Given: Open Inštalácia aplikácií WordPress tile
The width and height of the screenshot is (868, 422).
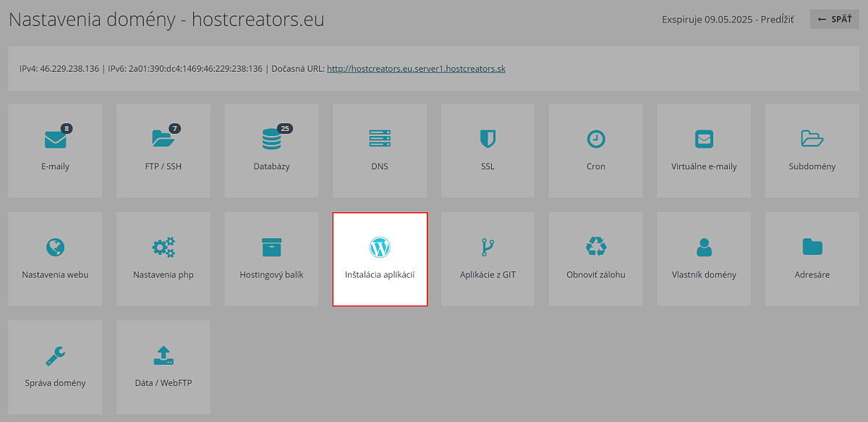Looking at the screenshot, I should (x=380, y=259).
